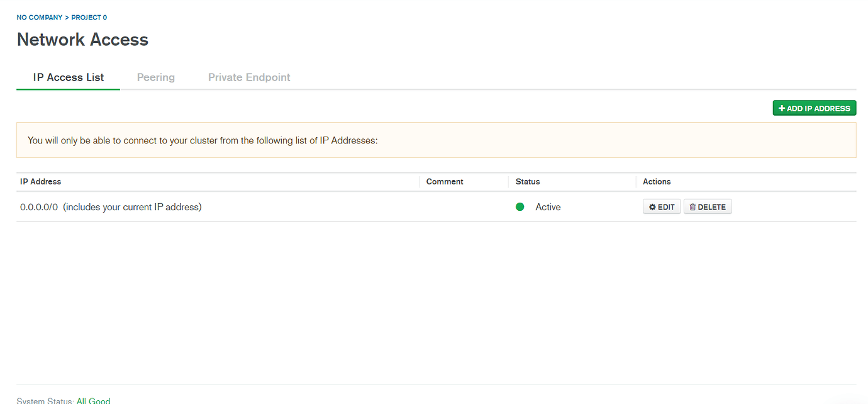Click the IP Address column header

click(x=40, y=181)
